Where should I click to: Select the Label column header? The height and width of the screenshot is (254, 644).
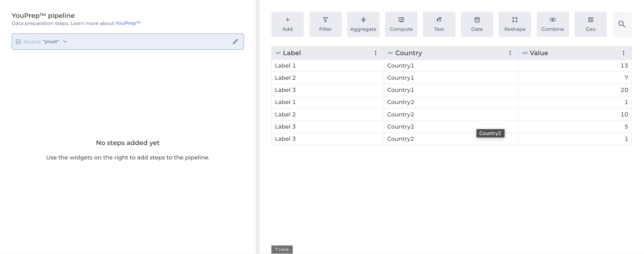[x=292, y=53]
